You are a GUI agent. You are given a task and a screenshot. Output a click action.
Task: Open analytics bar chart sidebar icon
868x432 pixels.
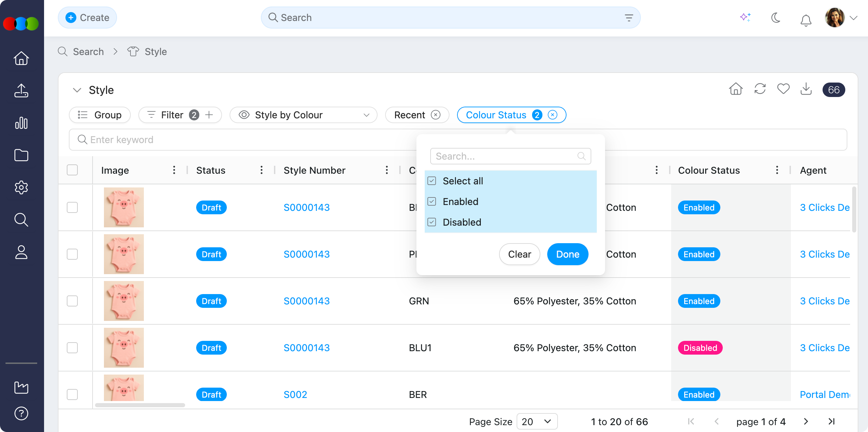pyautogui.click(x=21, y=123)
